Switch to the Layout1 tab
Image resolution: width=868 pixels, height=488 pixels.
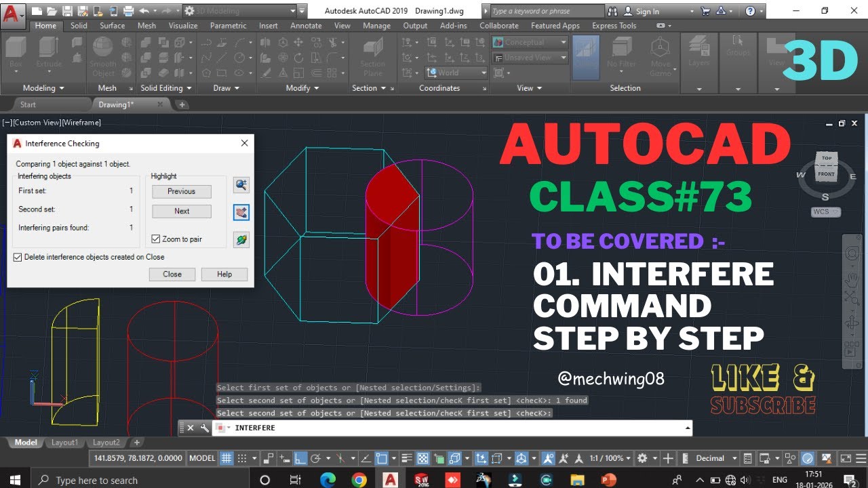click(x=65, y=443)
